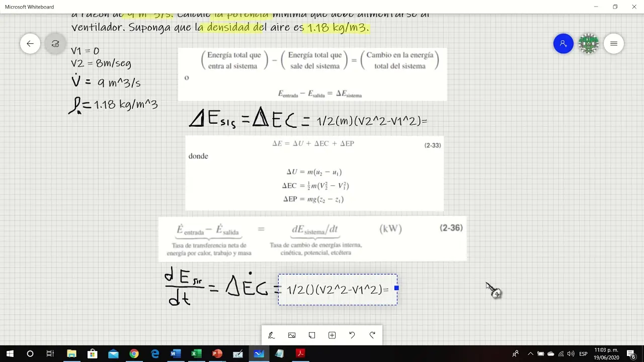Open the clock and calendar flyout
The height and width of the screenshot is (362, 644).
pyautogui.click(x=606, y=354)
